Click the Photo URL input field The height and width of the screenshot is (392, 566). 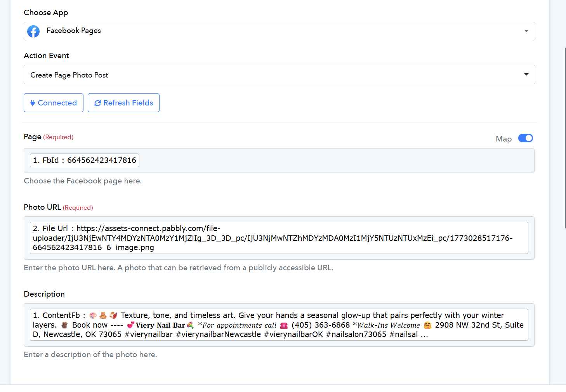pyautogui.click(x=279, y=238)
